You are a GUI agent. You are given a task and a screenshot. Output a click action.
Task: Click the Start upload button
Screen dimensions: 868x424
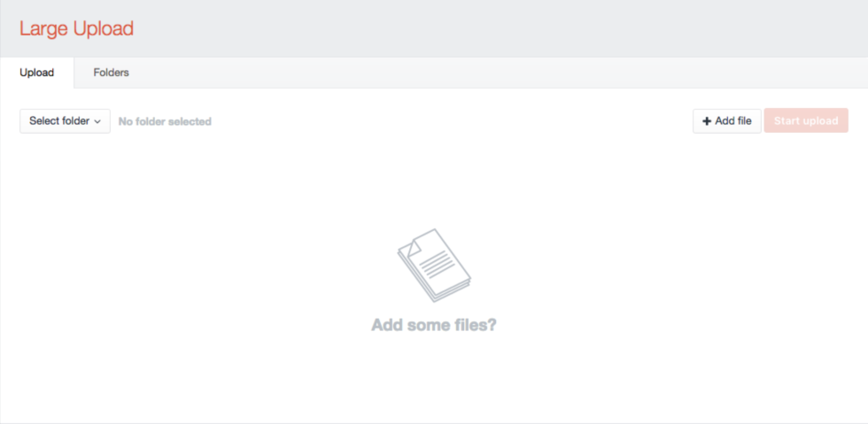[806, 120]
